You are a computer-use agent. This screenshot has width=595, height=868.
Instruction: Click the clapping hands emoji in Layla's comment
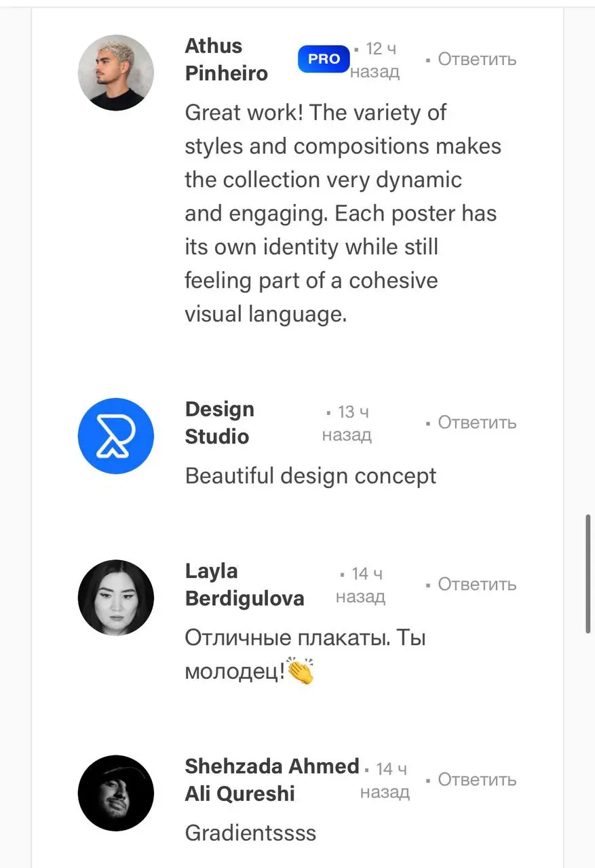(301, 671)
